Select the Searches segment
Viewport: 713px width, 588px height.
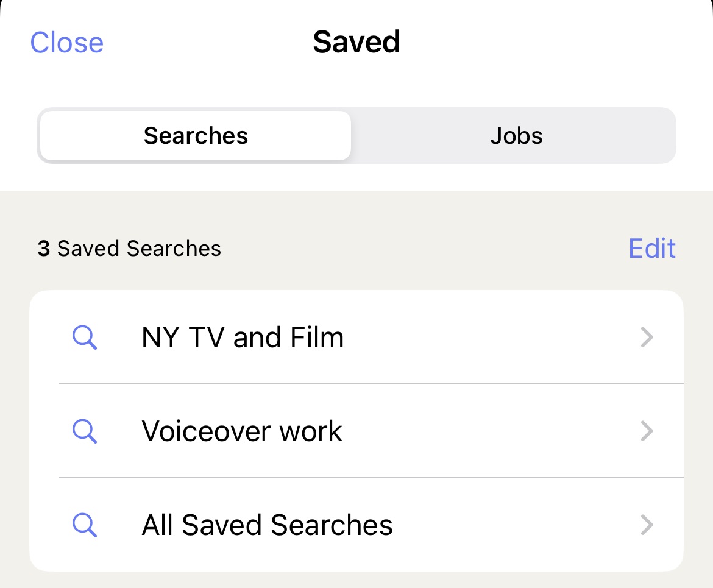pos(196,135)
